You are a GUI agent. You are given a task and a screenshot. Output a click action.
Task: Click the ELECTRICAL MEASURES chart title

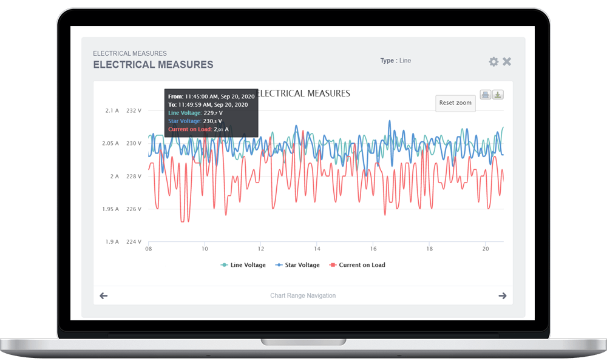(x=305, y=93)
